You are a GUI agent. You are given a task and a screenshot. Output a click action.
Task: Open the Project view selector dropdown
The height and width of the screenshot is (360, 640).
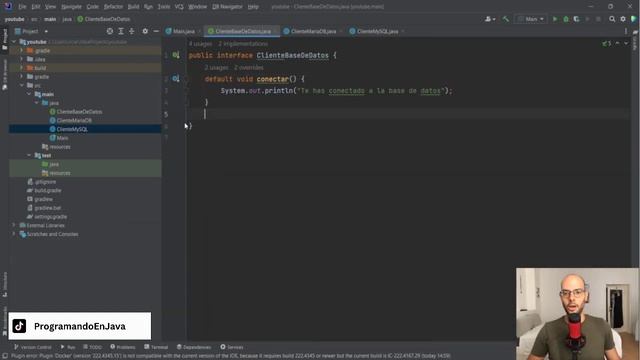tap(31, 31)
